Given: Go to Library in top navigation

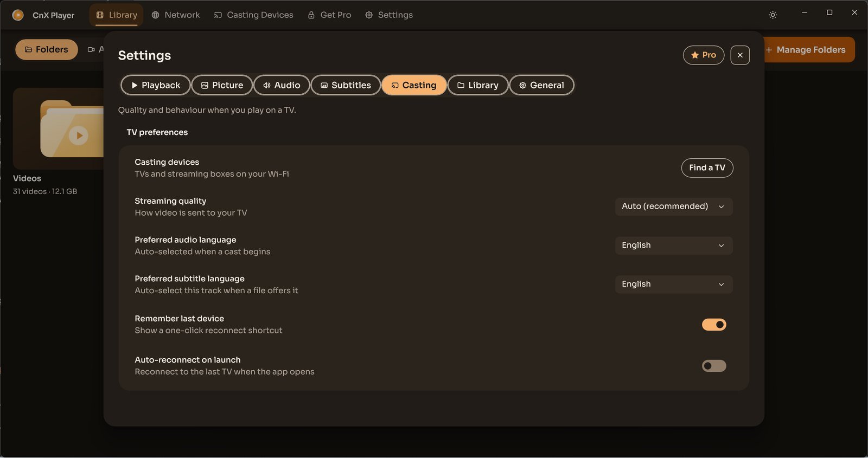Looking at the screenshot, I should point(117,15).
